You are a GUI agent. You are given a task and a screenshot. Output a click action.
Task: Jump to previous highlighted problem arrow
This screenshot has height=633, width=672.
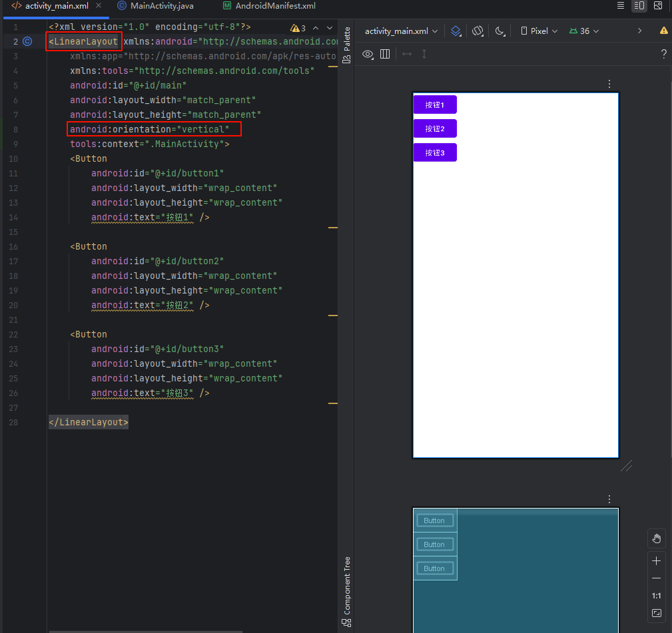(x=316, y=28)
